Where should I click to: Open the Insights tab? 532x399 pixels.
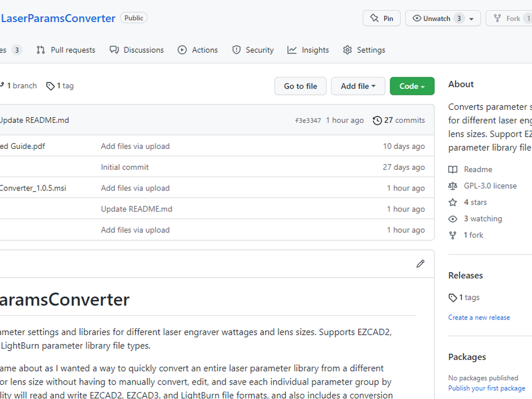(308, 50)
